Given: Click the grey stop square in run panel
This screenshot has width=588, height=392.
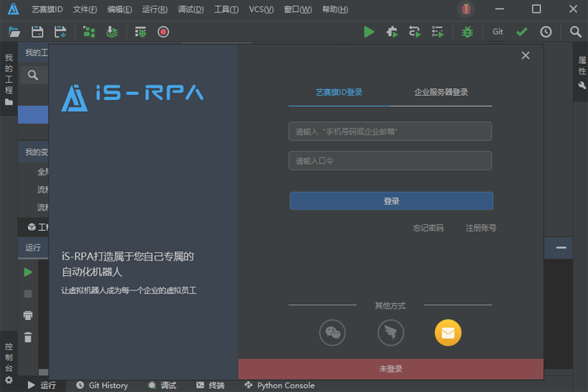Looking at the screenshot, I should [28, 293].
